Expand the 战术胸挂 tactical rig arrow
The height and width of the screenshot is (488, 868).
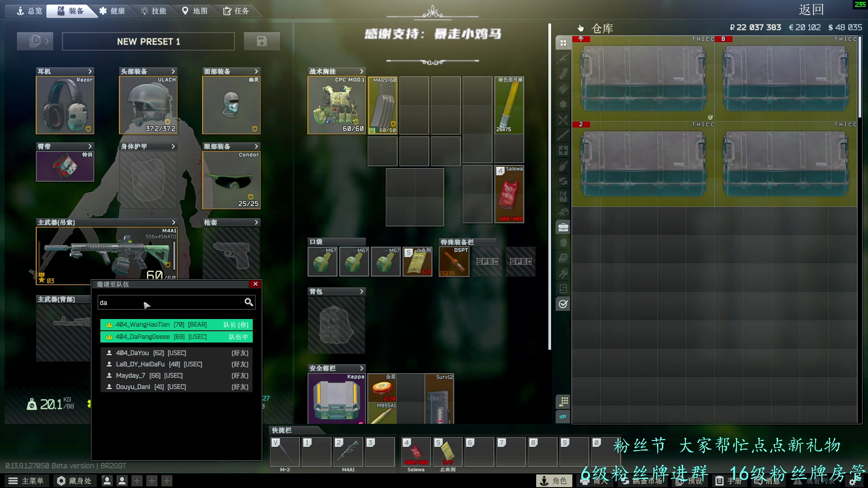tap(362, 71)
